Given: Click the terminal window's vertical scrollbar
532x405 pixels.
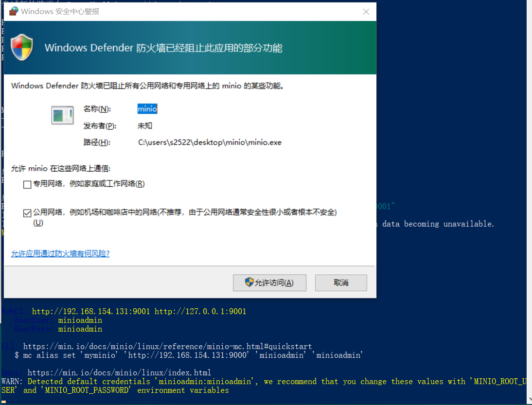Looking at the screenshot, I should coord(529,202).
